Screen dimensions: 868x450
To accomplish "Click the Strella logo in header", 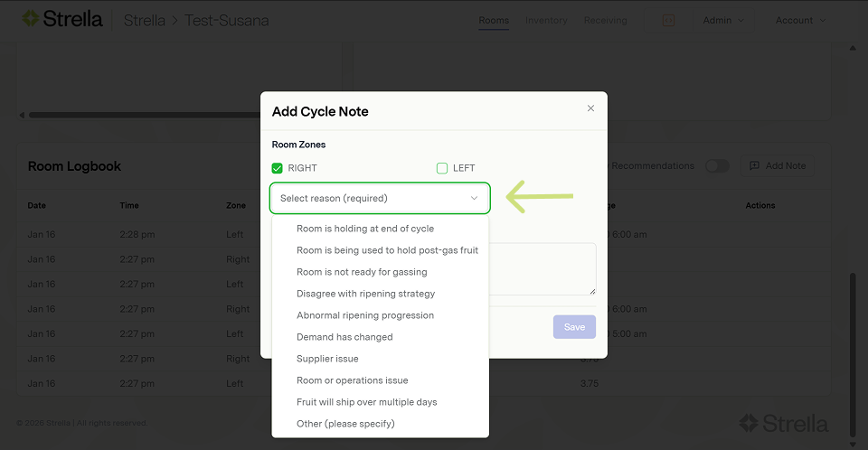I will (x=61, y=19).
